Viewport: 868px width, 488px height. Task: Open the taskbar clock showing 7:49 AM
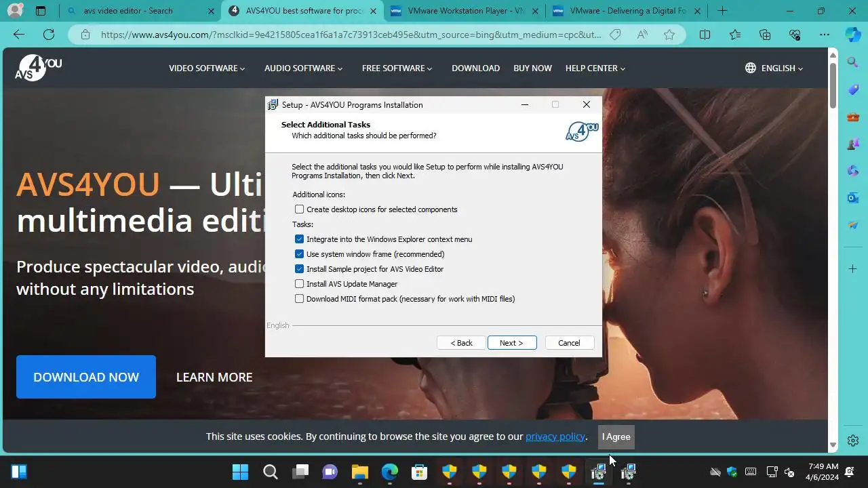click(823, 472)
